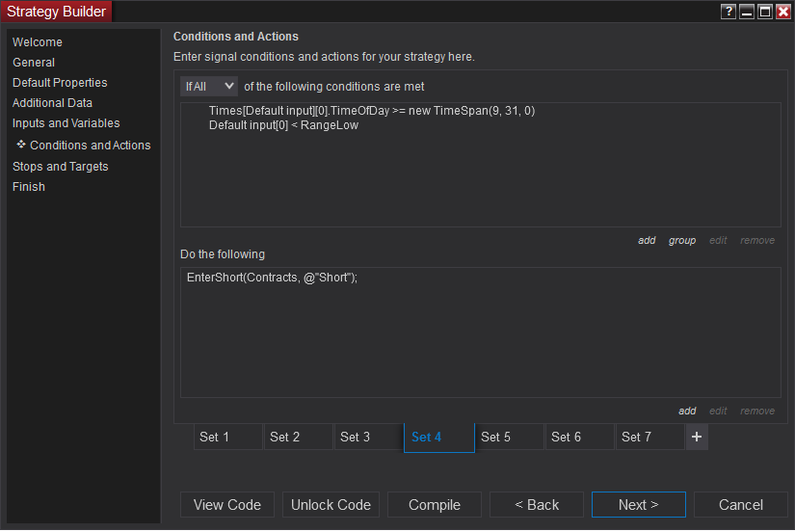Switch to the Set 1 tab

click(227, 437)
